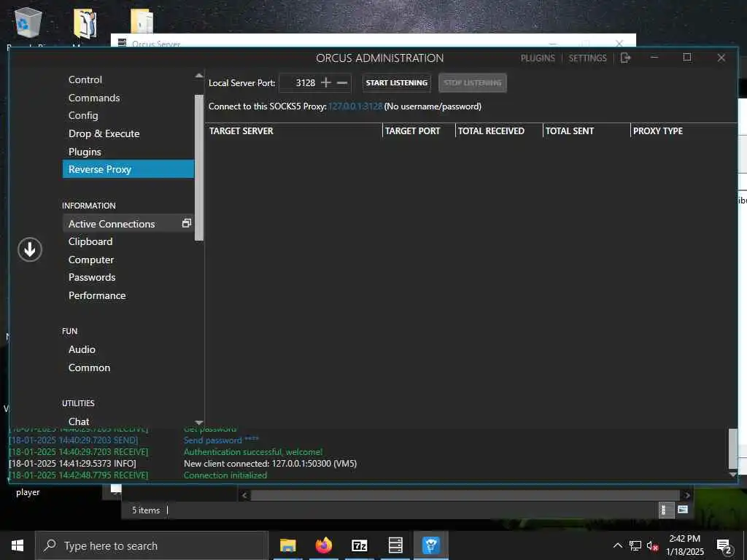This screenshot has height=560, width=747.
Task: Click the circular down-arrow icon on the left
Action: tap(30, 249)
